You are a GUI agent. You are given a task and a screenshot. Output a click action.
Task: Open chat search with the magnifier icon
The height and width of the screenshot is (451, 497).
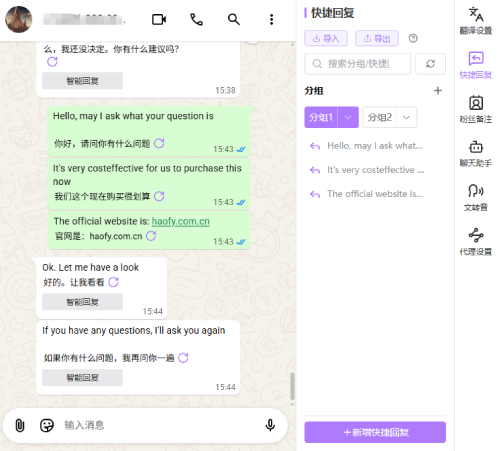[x=234, y=19]
